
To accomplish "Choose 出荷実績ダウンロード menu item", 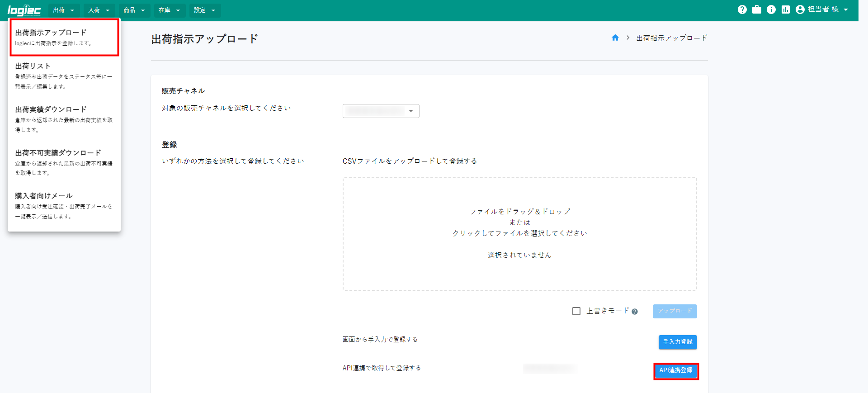I will click(64, 119).
